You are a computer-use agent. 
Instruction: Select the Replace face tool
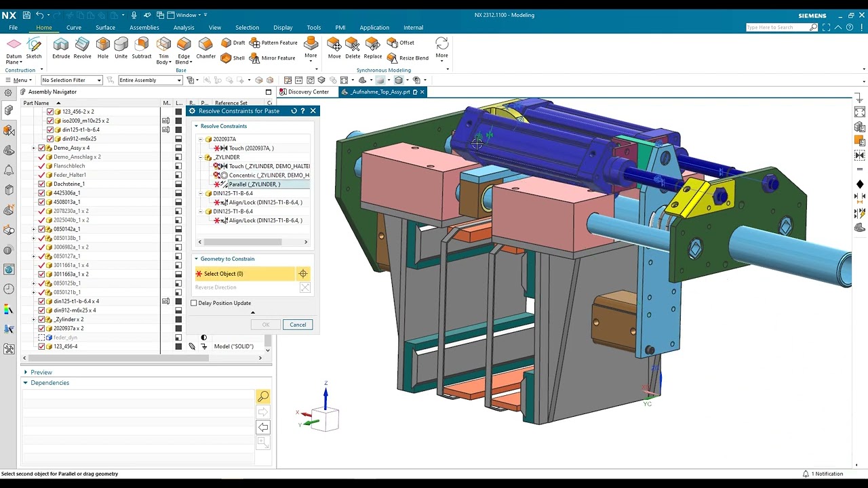click(373, 48)
